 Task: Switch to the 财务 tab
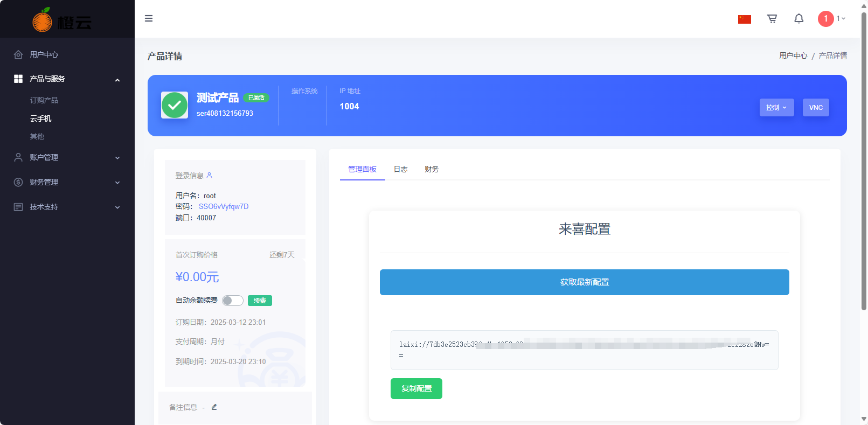pos(431,169)
